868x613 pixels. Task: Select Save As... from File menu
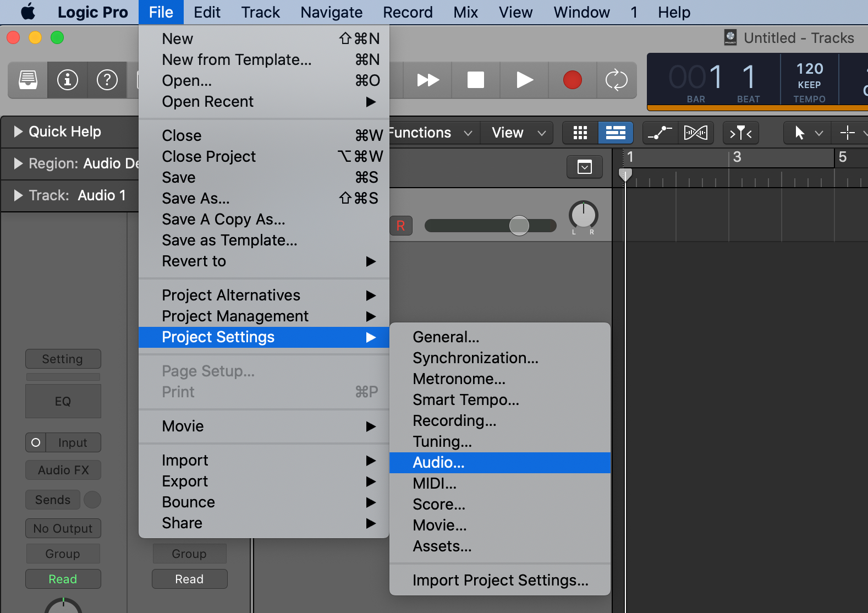(x=264, y=199)
